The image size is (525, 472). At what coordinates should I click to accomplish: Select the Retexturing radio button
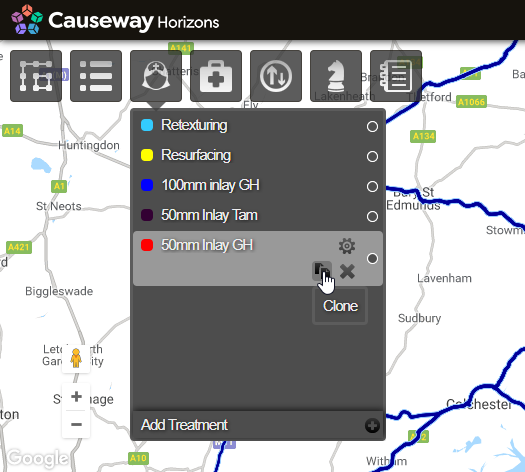click(372, 127)
